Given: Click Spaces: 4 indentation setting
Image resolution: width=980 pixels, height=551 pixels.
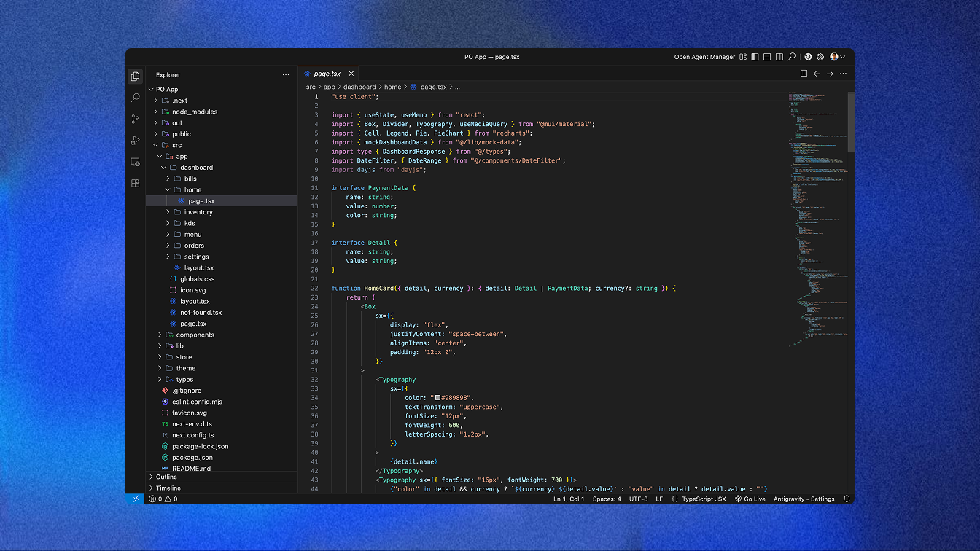Looking at the screenshot, I should tap(607, 499).
